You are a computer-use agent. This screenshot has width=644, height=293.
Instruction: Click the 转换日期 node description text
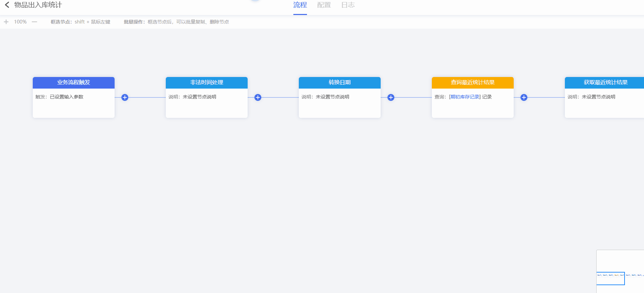(325, 97)
